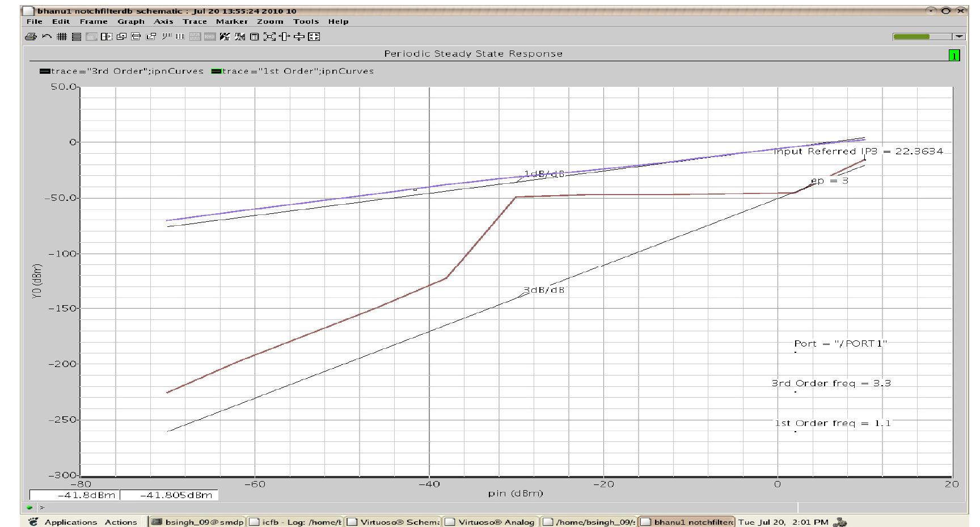Click the Periodic Steady State Response title

(474, 54)
